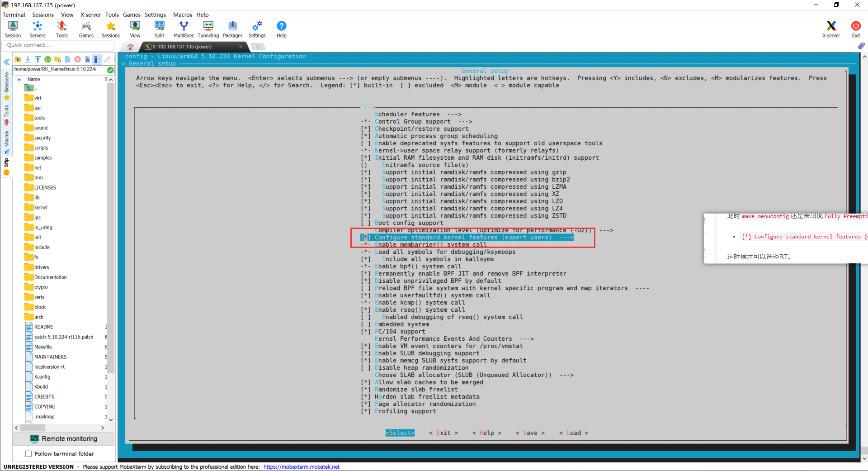Open the Macros menu

182,14
